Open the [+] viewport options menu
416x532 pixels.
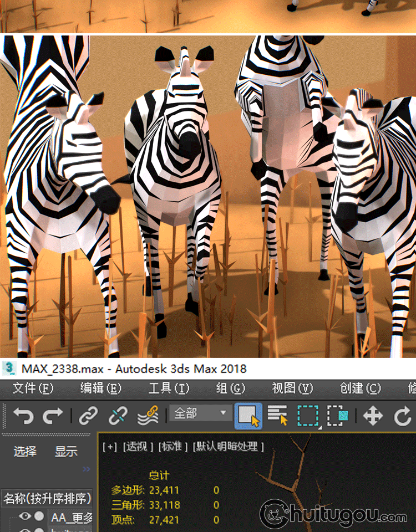coord(109,447)
